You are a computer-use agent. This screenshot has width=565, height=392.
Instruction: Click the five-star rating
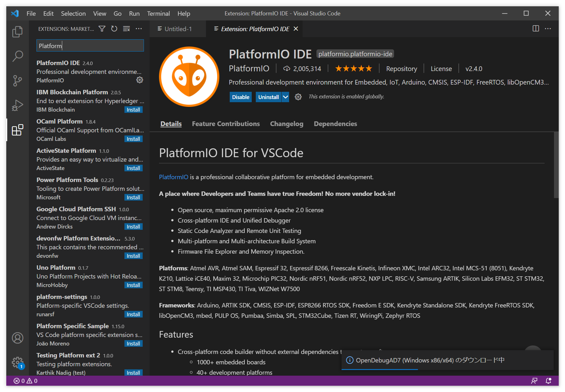(x=354, y=69)
